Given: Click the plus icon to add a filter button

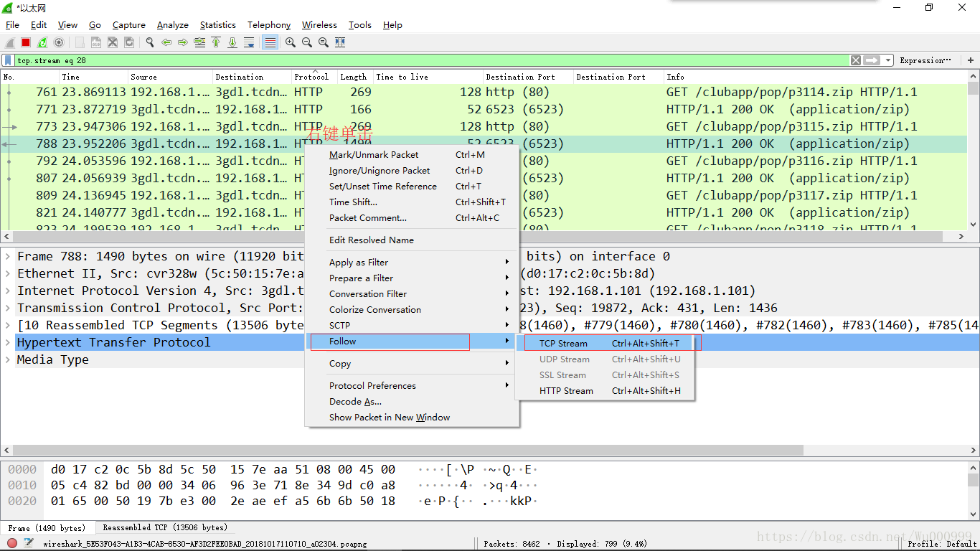Looking at the screenshot, I should 971,60.
